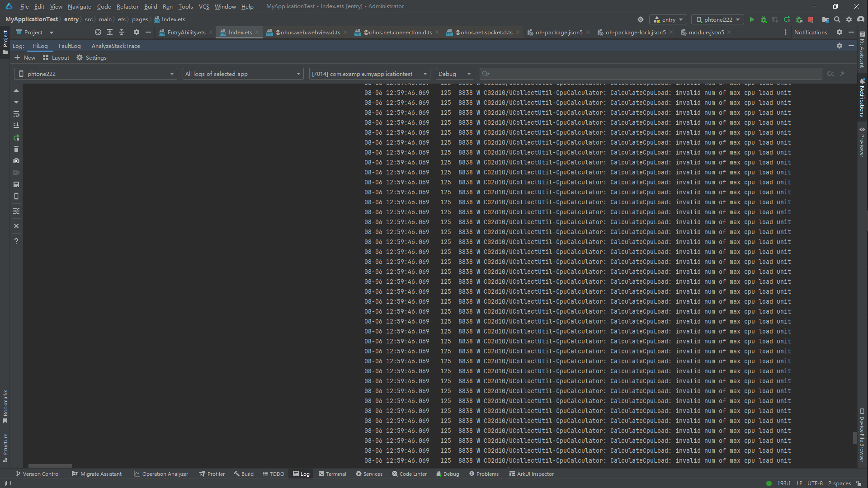The width and height of the screenshot is (868, 488).
Task: Open the Previewer side panel
Action: pos(862,142)
